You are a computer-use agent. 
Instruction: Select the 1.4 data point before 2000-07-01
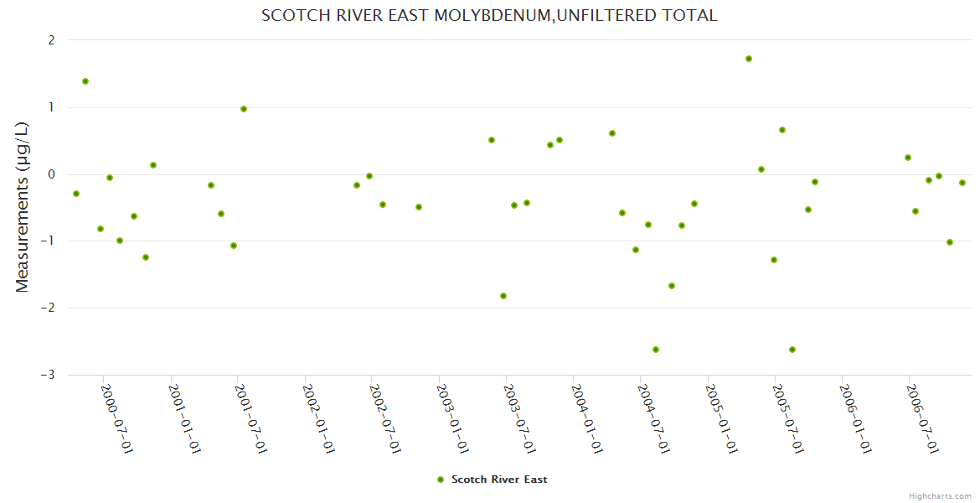85,81
